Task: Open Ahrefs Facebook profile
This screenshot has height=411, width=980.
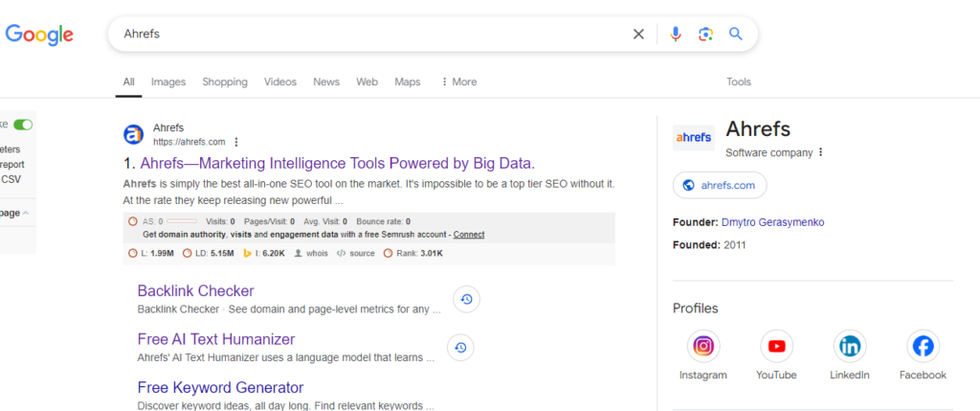Action: [x=923, y=347]
